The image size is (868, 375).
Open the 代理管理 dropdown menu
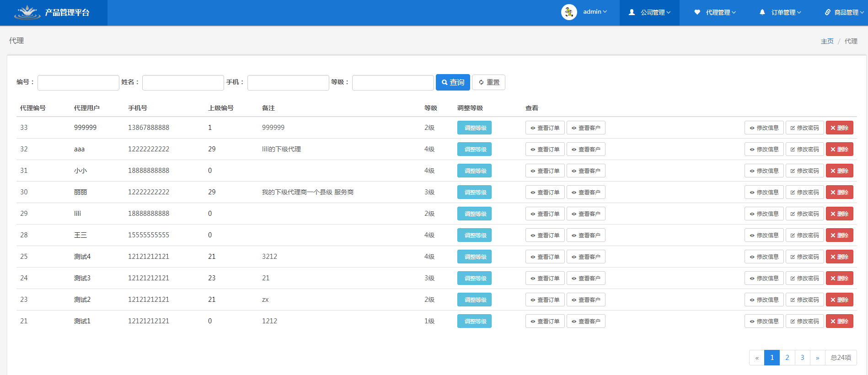(x=715, y=12)
